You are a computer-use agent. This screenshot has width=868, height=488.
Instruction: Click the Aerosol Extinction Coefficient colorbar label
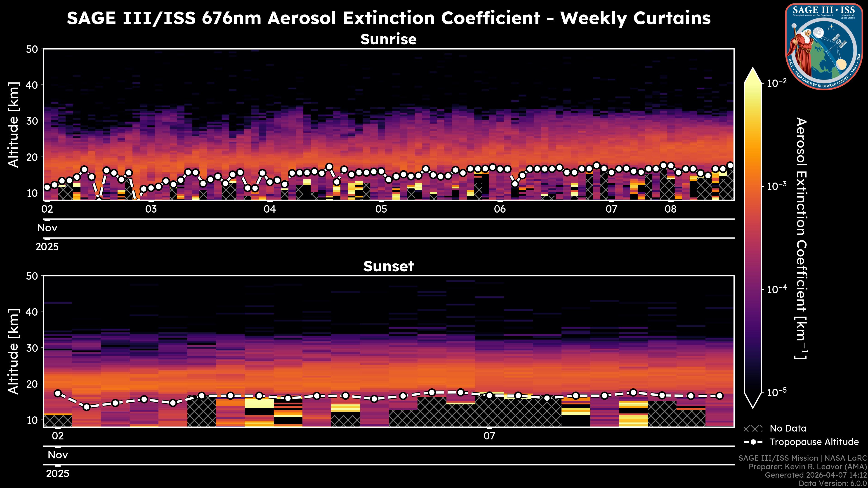coord(801,238)
